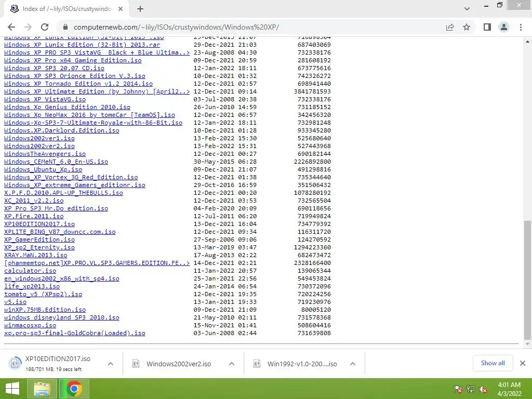Viewport: 532px width, 399px height.
Task: Open life_xp2013.iso link
Action: [x=32, y=287]
